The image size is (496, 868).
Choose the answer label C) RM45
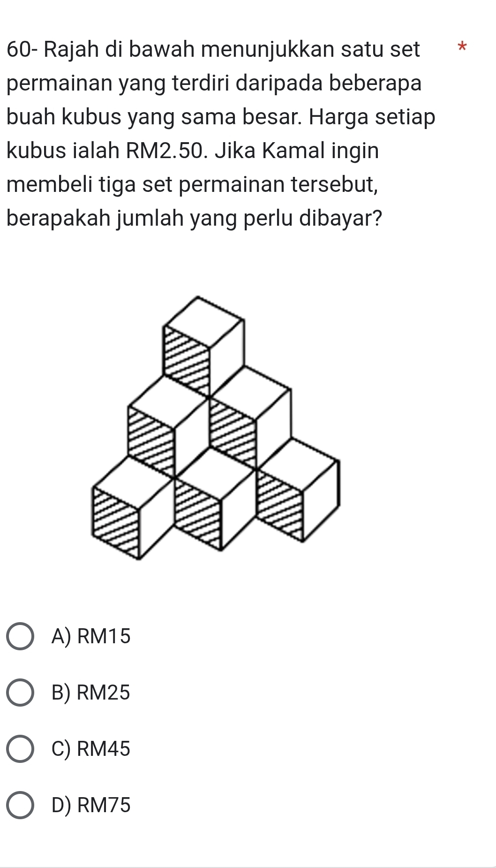point(91,749)
